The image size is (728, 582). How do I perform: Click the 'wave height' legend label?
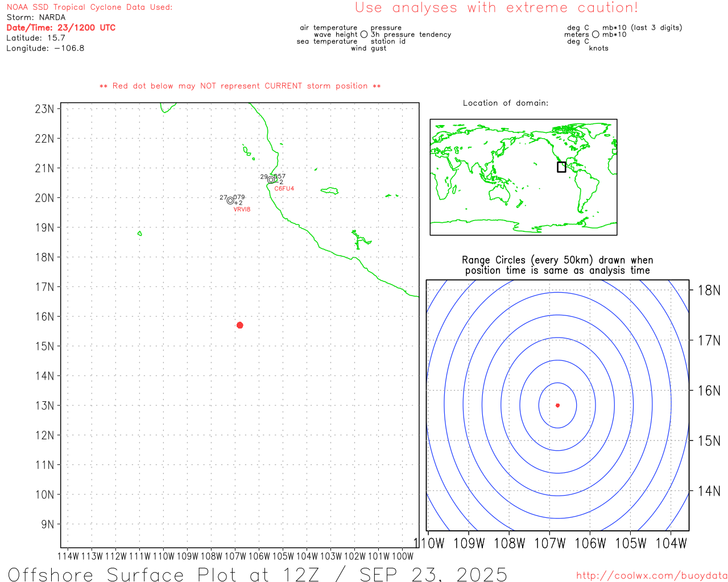click(x=336, y=35)
